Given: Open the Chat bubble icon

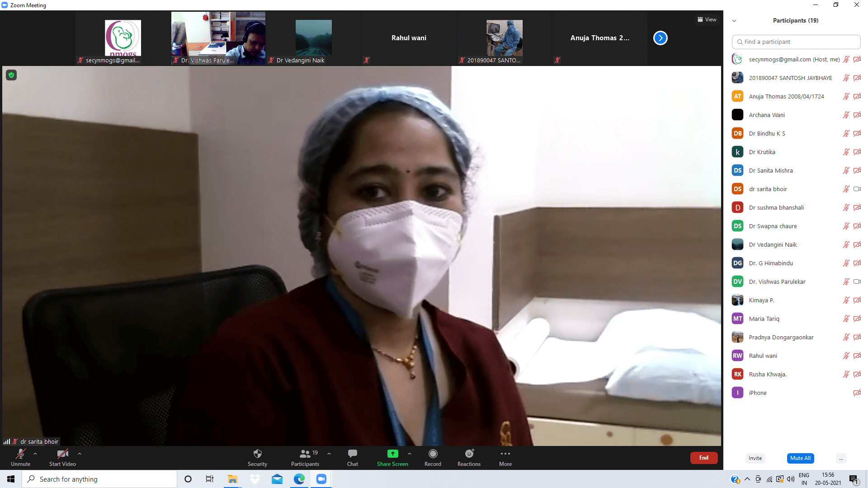Looking at the screenshot, I should (353, 454).
